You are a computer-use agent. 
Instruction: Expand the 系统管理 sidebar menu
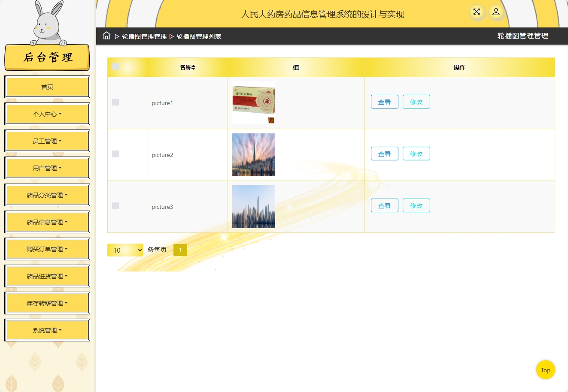click(x=47, y=330)
